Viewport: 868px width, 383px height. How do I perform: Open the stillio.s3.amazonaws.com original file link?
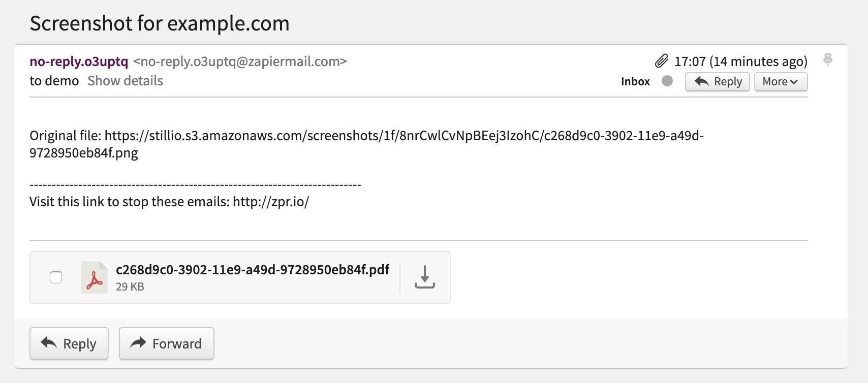click(366, 144)
